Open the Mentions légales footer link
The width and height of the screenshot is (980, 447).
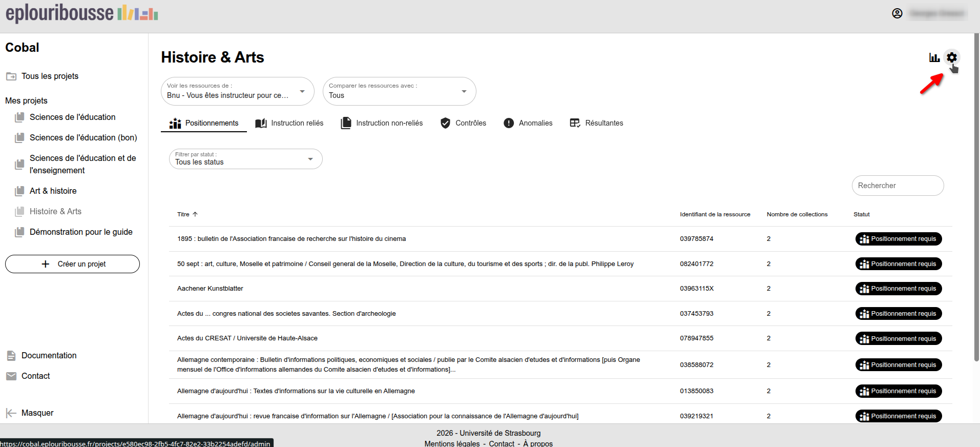452,443
